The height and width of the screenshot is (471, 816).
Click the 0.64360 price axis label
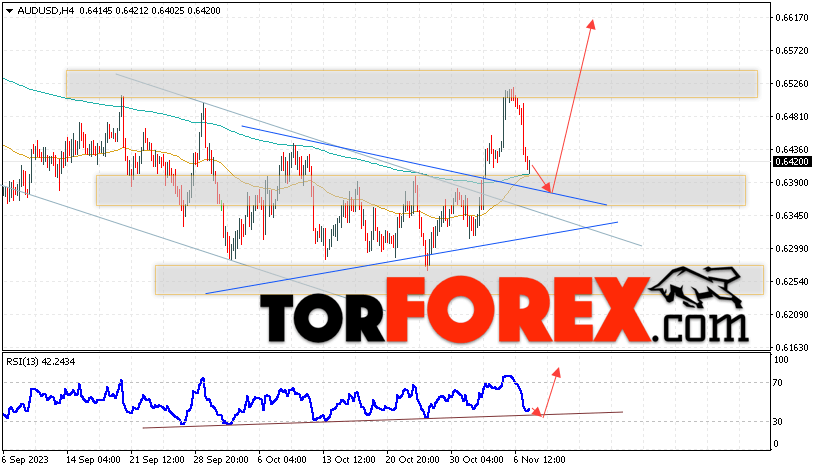pyautogui.click(x=792, y=150)
